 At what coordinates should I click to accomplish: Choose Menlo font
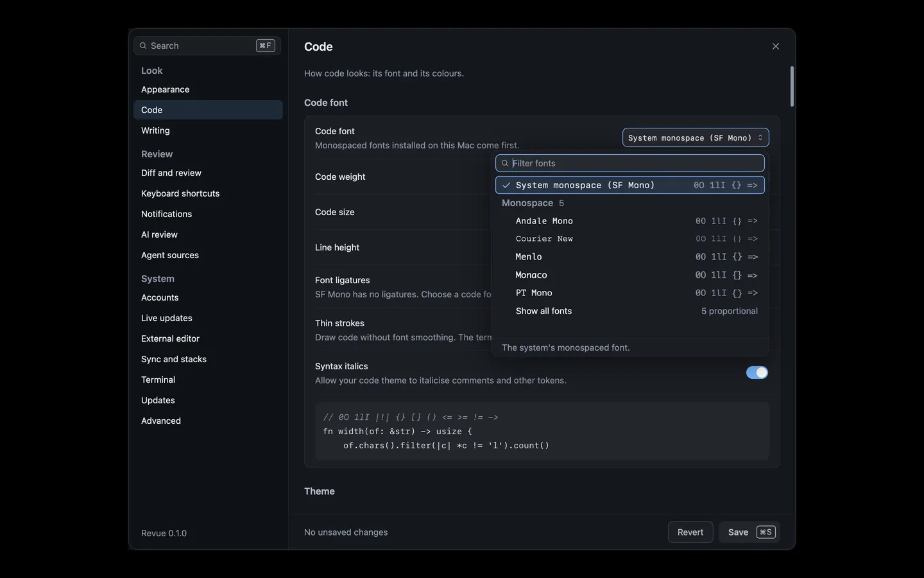pyautogui.click(x=630, y=257)
